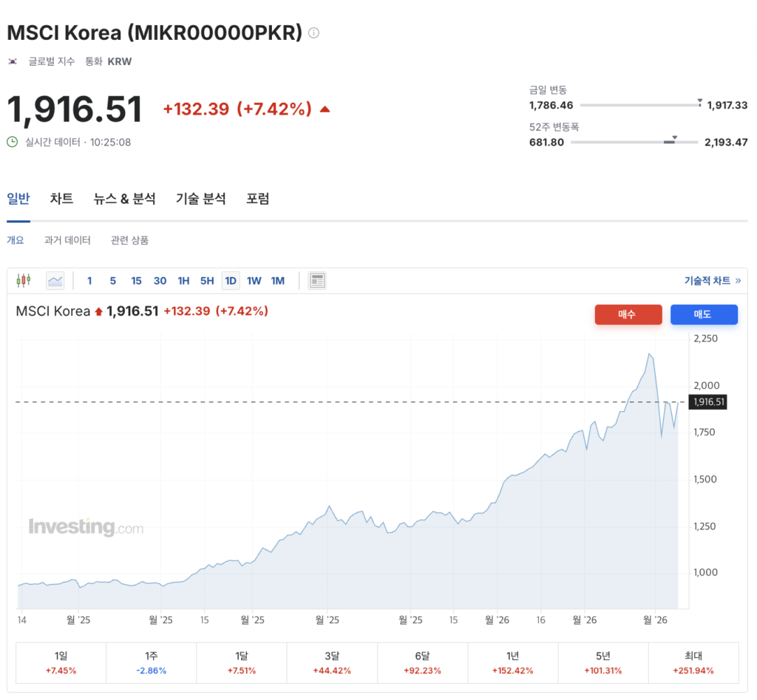Viewport: 757px width, 700px height.
Task: Select the 1W chart interval
Action: (x=254, y=281)
